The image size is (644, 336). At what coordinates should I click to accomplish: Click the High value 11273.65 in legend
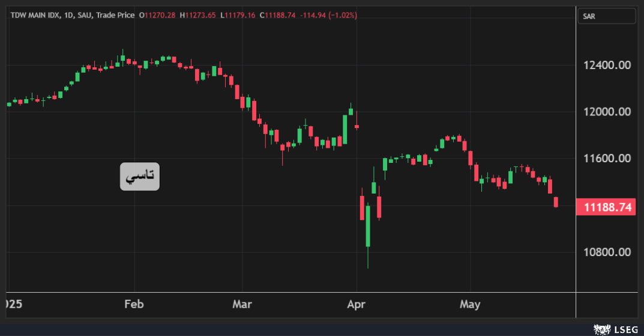(199, 15)
